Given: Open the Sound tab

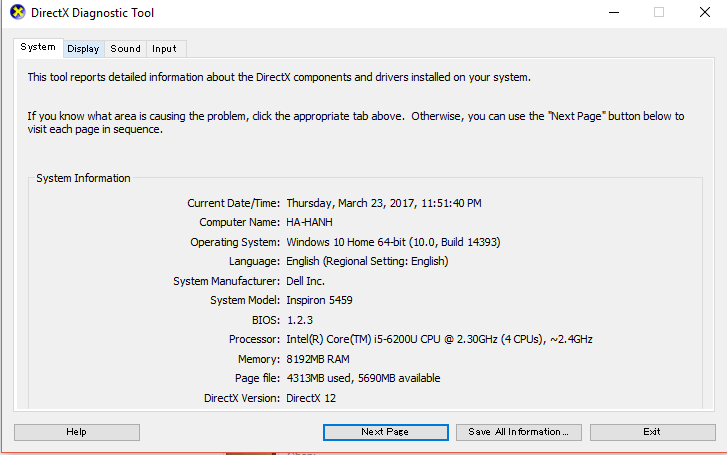Looking at the screenshot, I should tap(125, 49).
